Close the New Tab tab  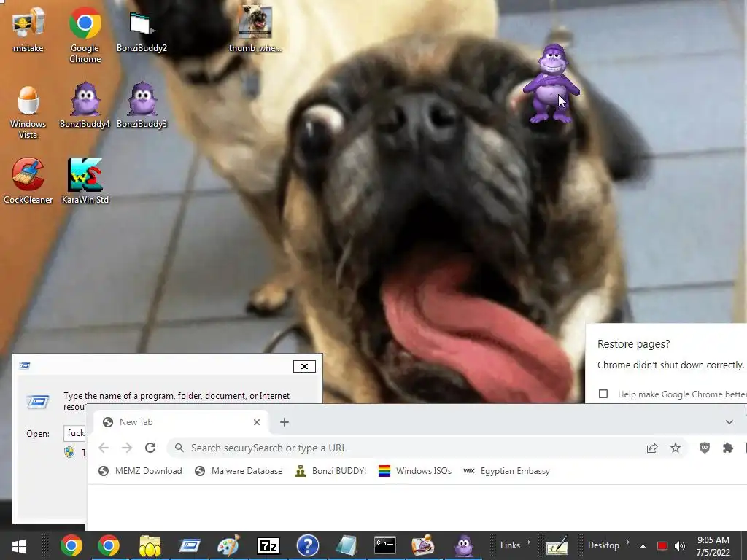point(257,422)
